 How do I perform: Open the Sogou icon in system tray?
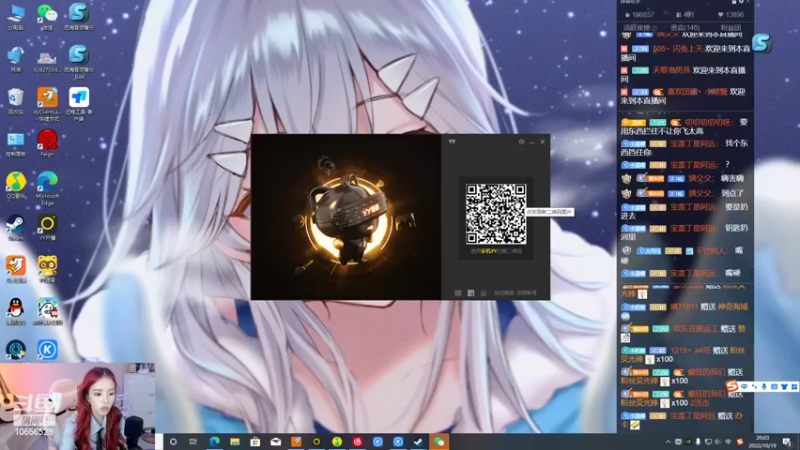tap(739, 442)
